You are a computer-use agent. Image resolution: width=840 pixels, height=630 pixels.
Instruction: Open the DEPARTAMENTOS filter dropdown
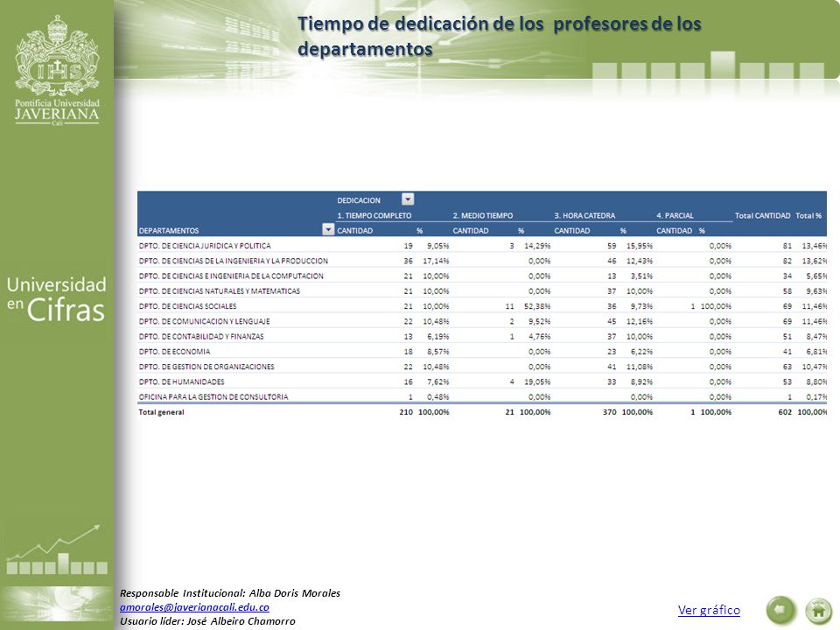(x=328, y=230)
